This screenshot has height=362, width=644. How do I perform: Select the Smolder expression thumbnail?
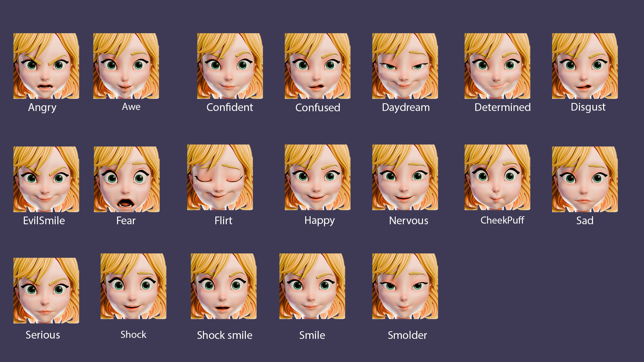[x=405, y=286]
